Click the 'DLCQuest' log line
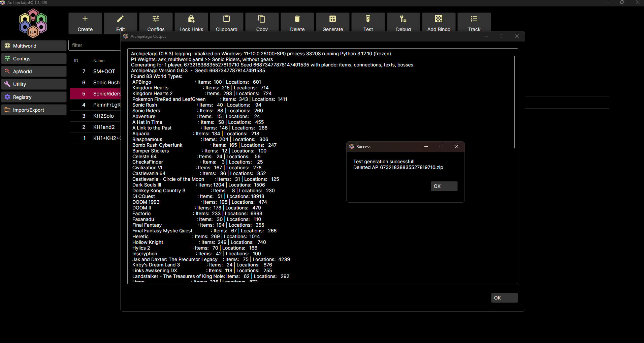Viewport: 644px width, 343px height. pos(198,196)
